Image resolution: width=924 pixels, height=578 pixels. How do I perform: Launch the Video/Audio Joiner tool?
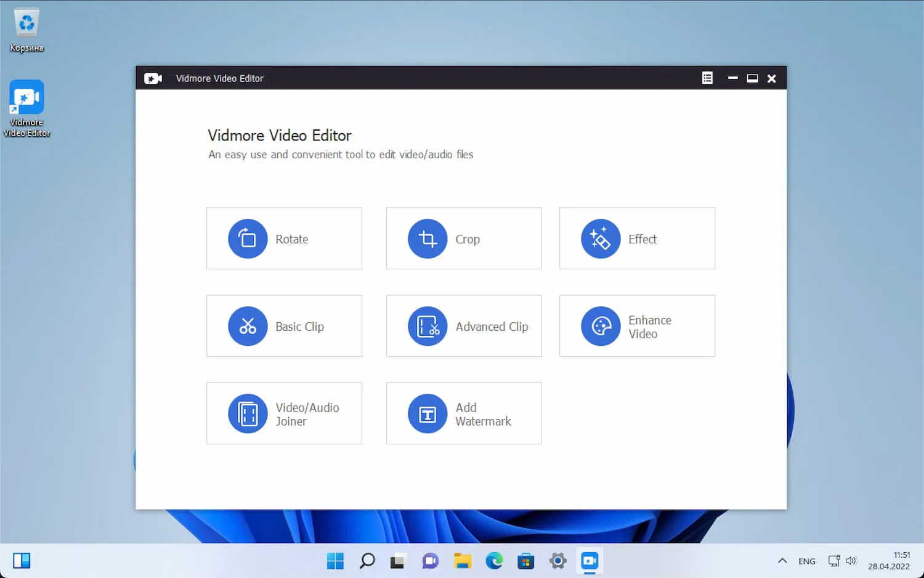284,413
